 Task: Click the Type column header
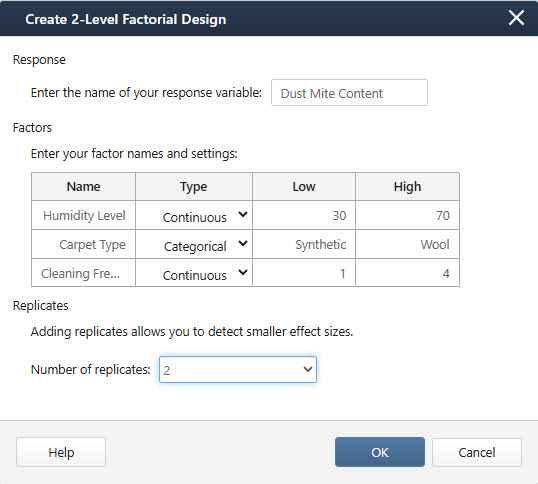pos(194,187)
